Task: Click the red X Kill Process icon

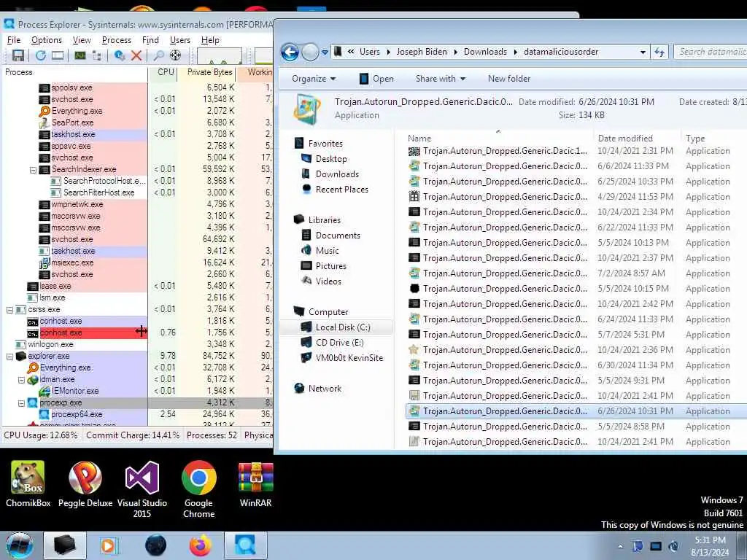Action: (136, 55)
